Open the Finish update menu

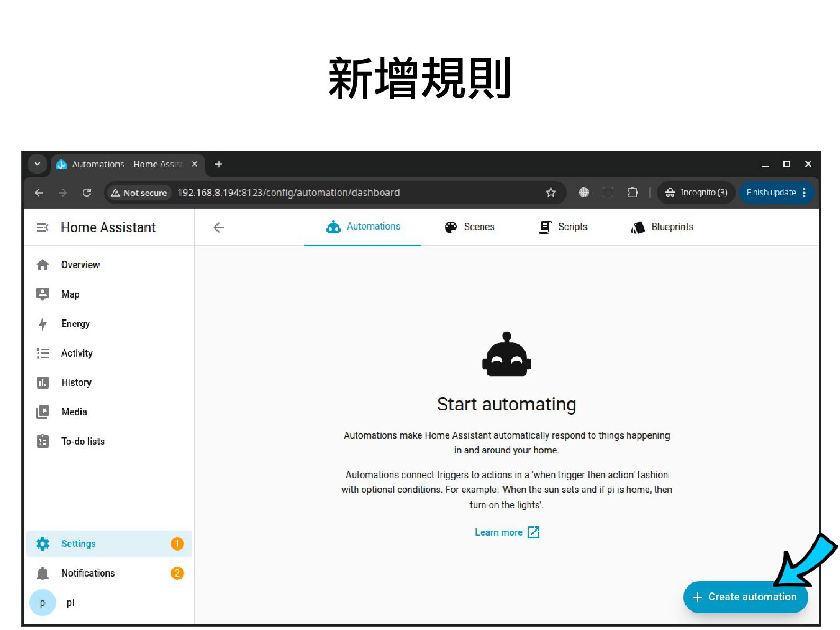[x=776, y=193]
